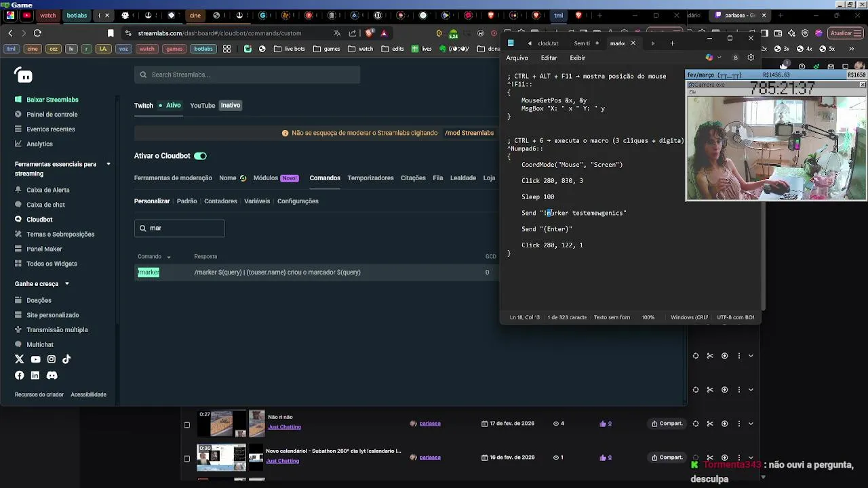868x488 pixels.
Task: Open the Ferramentas de moderação tab
Action: [173, 178]
